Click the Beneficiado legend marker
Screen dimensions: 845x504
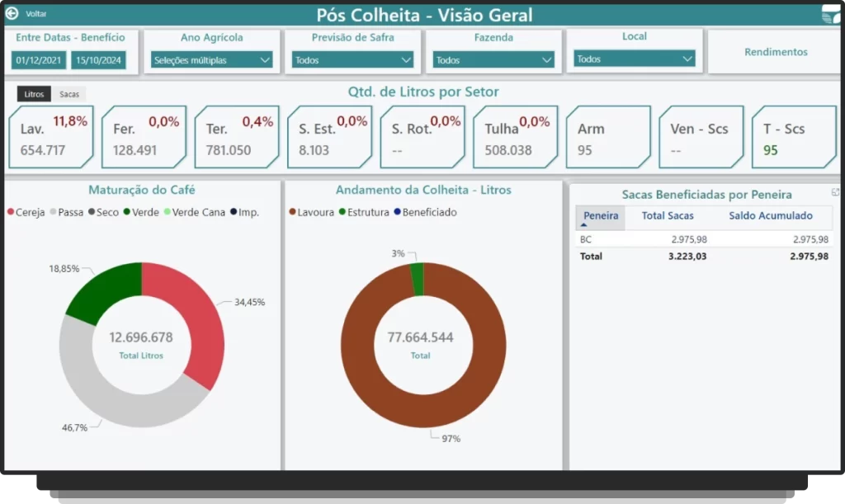(397, 213)
